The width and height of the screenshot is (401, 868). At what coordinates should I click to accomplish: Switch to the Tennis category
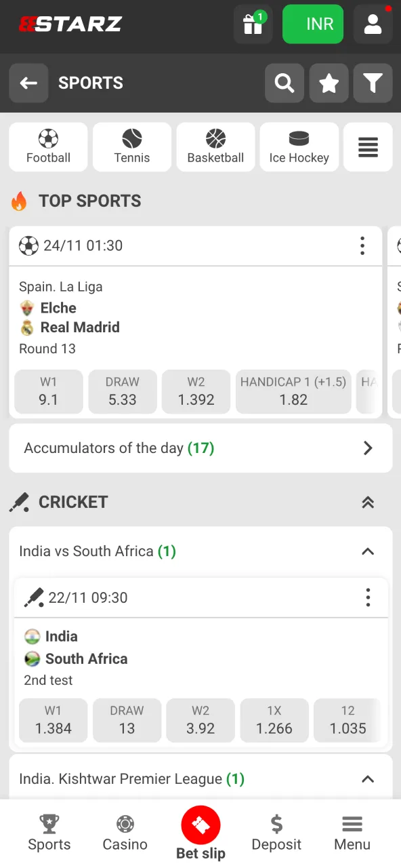131,147
